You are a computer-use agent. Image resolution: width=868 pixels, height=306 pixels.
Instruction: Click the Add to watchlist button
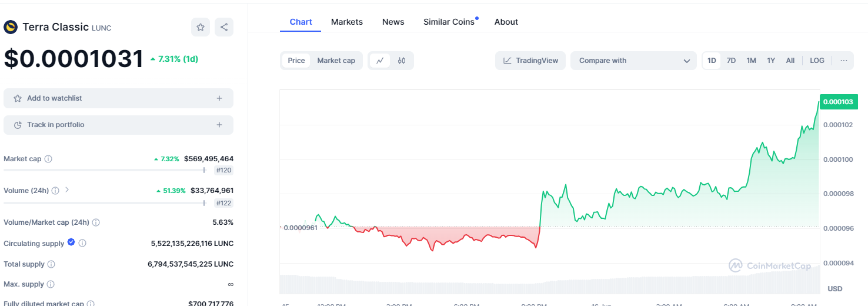coord(118,98)
